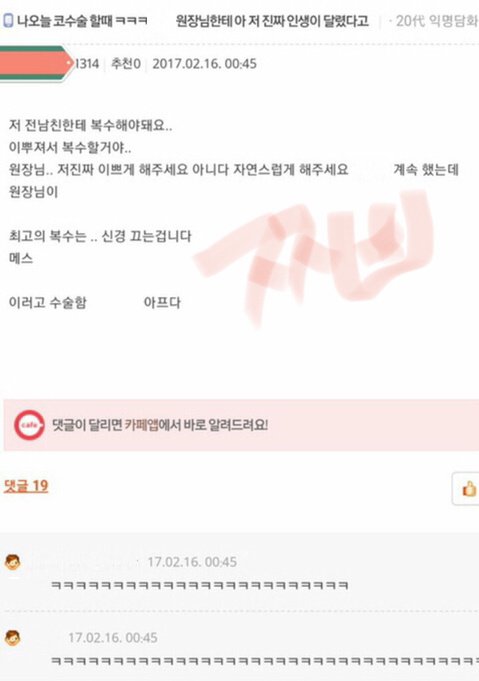Hit the thumbs-up recommend button
The width and height of the screenshot is (479, 681).
(x=468, y=489)
